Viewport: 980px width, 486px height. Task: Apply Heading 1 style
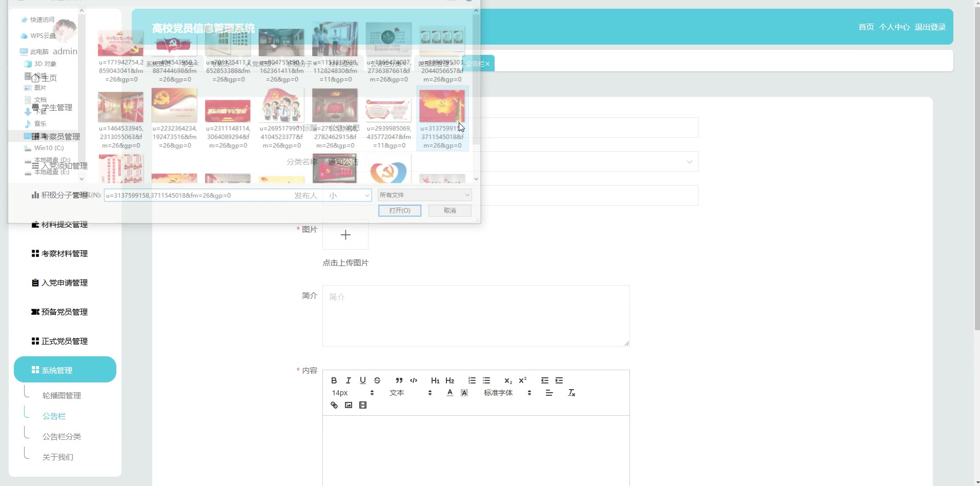pyautogui.click(x=435, y=380)
